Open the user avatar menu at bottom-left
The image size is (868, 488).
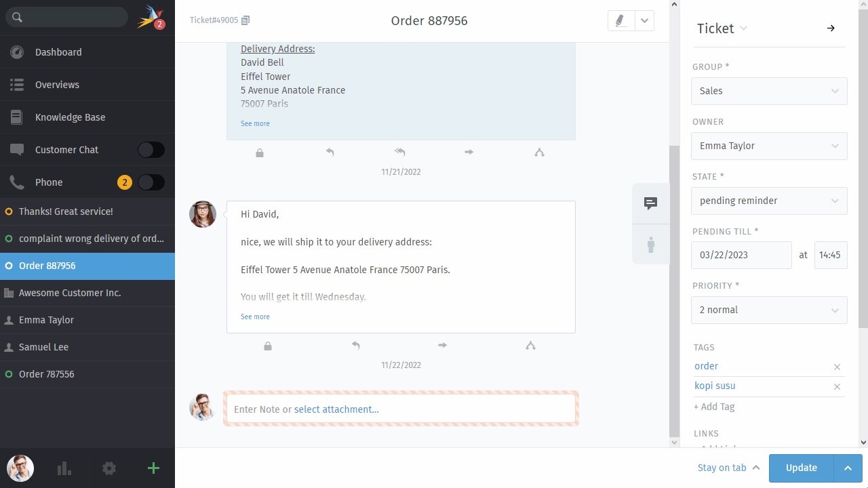[x=20, y=468]
